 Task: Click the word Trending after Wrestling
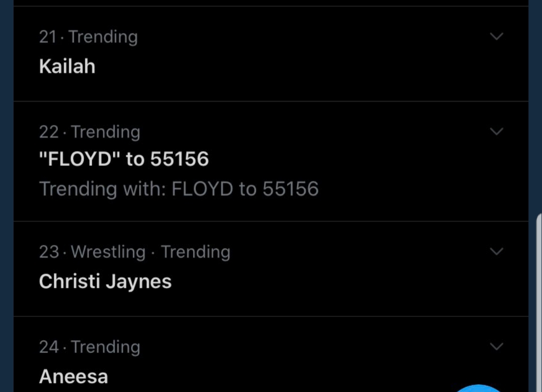pos(196,251)
